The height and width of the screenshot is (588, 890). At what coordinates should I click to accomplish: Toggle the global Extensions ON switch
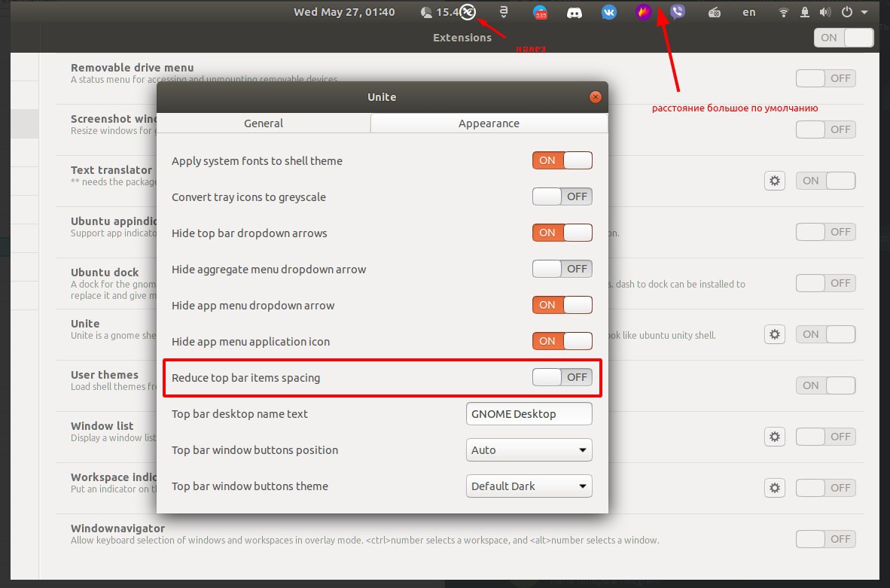pos(843,38)
